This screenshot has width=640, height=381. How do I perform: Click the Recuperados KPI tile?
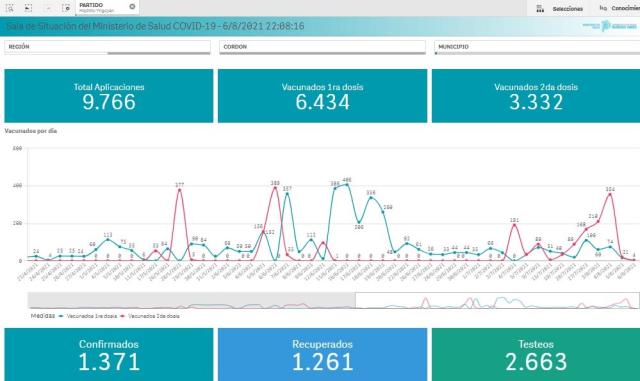pyautogui.click(x=322, y=354)
